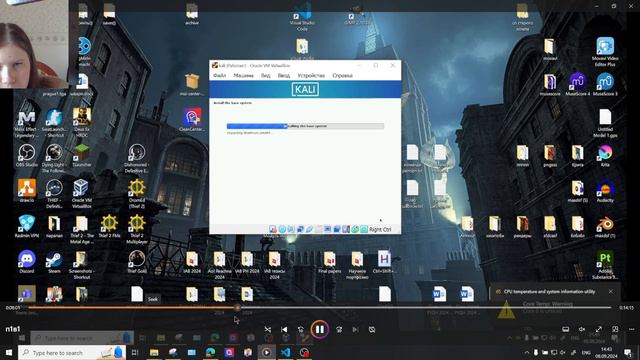The image size is (640, 360).
Task: Toggle repeat mode in the player
Action: coord(372,329)
